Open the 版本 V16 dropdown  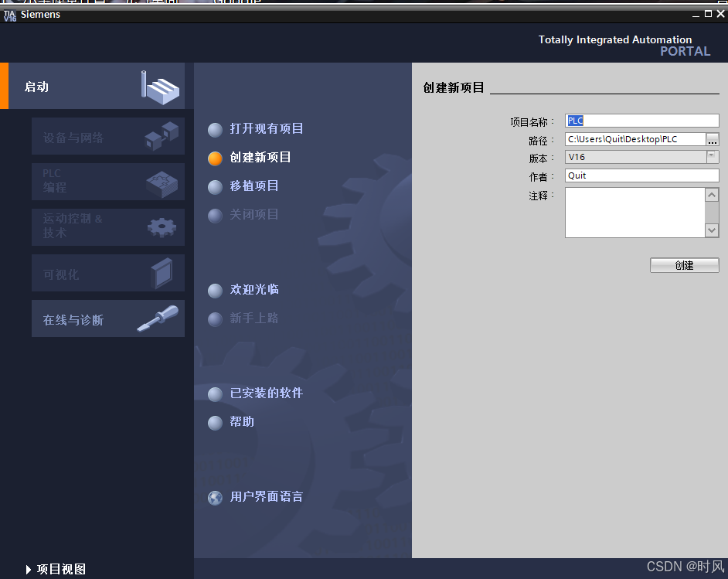642,157
